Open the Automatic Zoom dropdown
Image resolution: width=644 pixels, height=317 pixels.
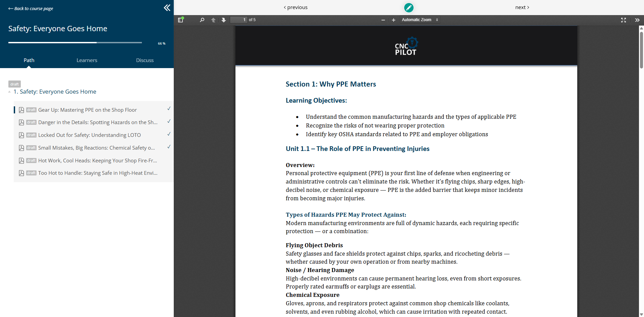(420, 20)
